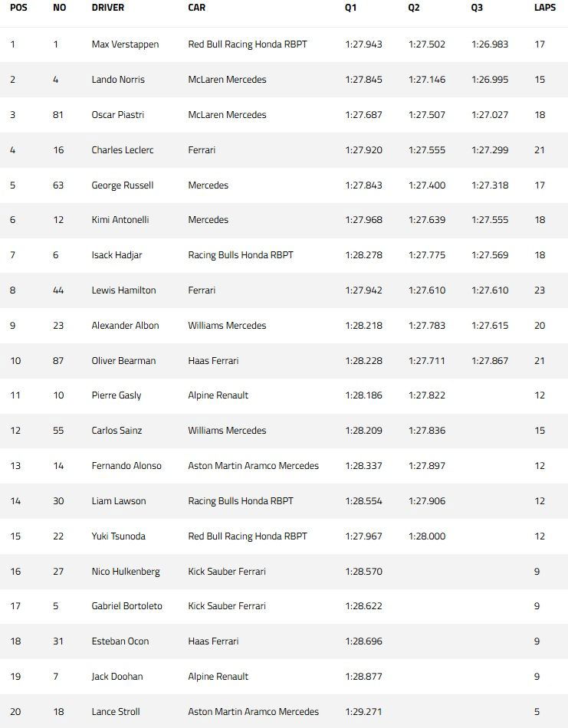
Task: Click the LAPS column header
Action: (x=545, y=8)
